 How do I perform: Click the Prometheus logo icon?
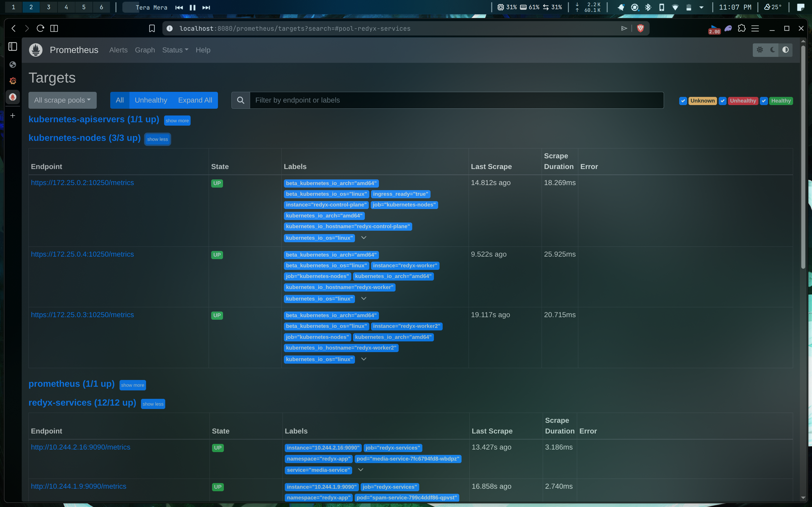pyautogui.click(x=36, y=50)
